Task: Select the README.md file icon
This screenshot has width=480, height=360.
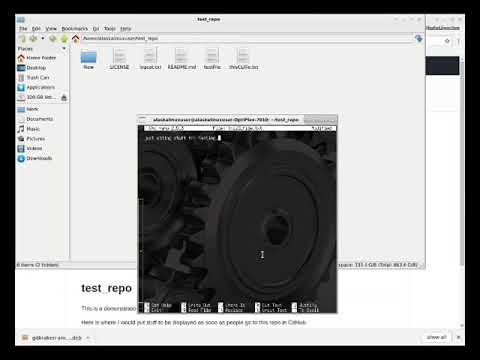Action: coord(182,59)
